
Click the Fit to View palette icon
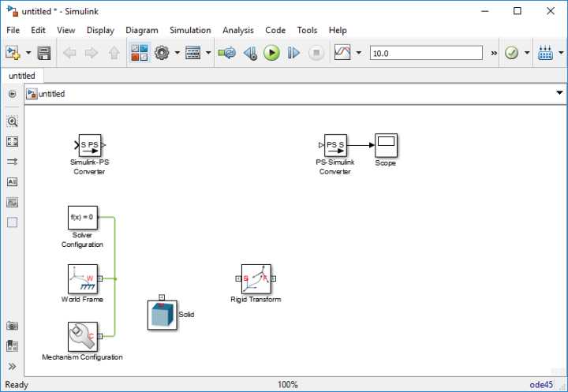pyautogui.click(x=13, y=142)
